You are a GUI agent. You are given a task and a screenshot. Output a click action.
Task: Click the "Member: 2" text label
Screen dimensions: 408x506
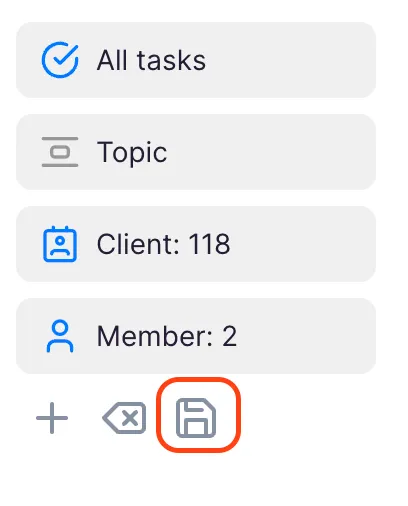coord(167,336)
